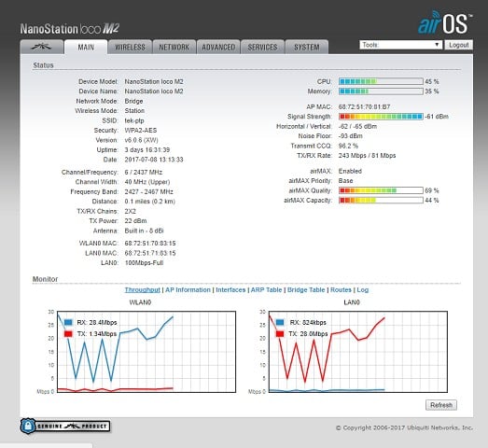
Task: Click the Refresh button
Action: tap(441, 405)
